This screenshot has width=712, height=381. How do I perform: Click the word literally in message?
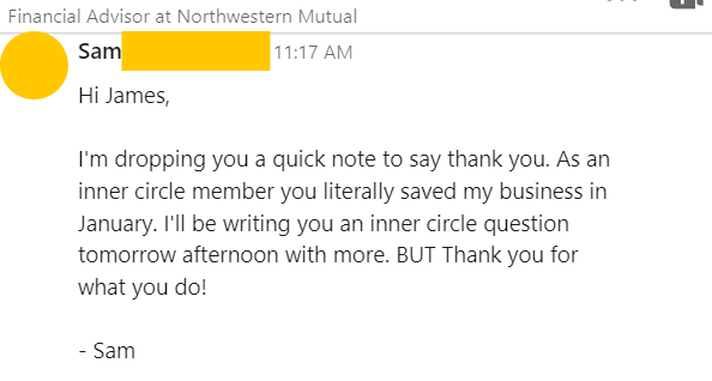click(358, 192)
